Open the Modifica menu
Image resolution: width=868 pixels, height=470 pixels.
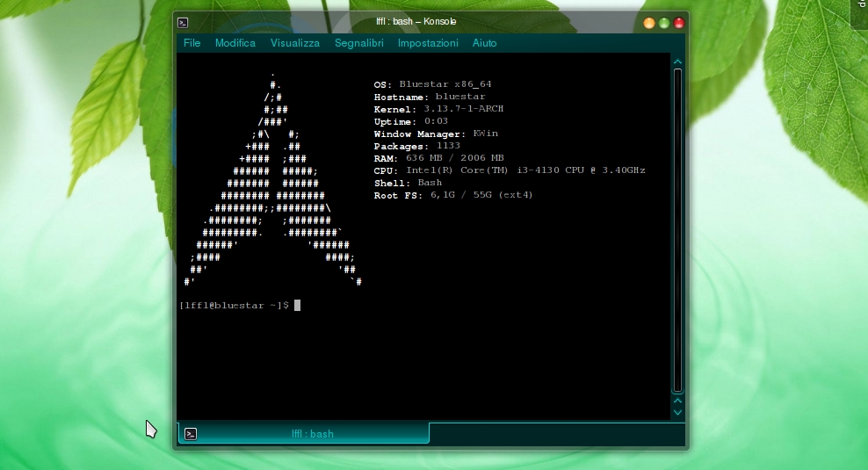235,43
